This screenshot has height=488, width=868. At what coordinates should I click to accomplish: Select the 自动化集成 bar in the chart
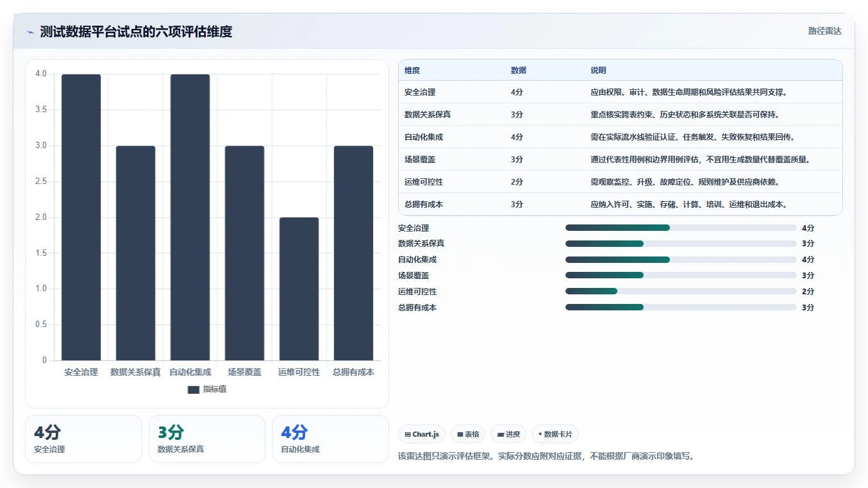point(190,217)
